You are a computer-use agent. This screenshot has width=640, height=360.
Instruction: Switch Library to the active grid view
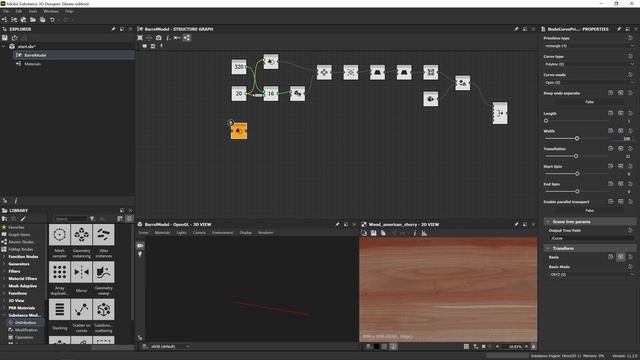point(129,219)
